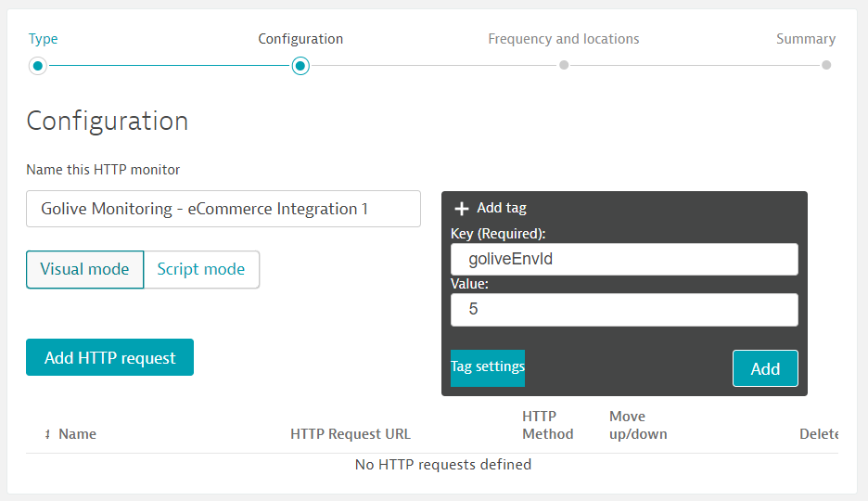Click the tag Key field containing goliveEnvId

pyautogui.click(x=624, y=260)
